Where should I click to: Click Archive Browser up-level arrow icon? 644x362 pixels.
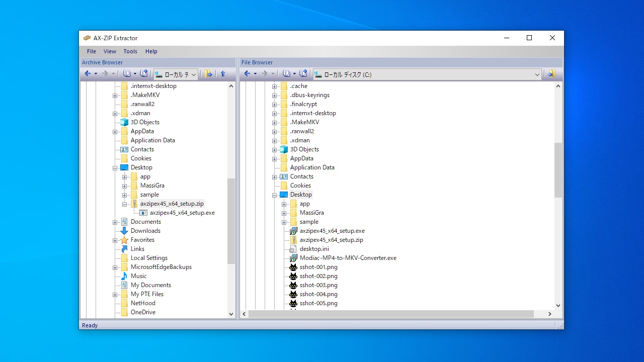tap(223, 74)
